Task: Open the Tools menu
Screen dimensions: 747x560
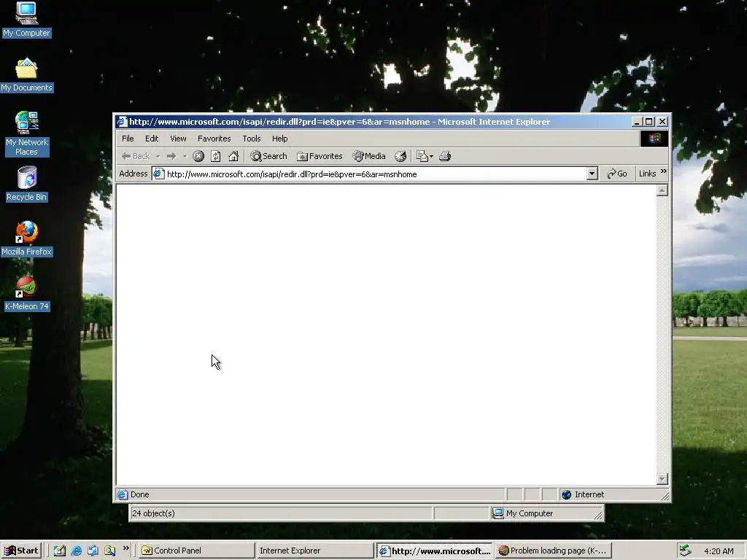Action: point(252,139)
